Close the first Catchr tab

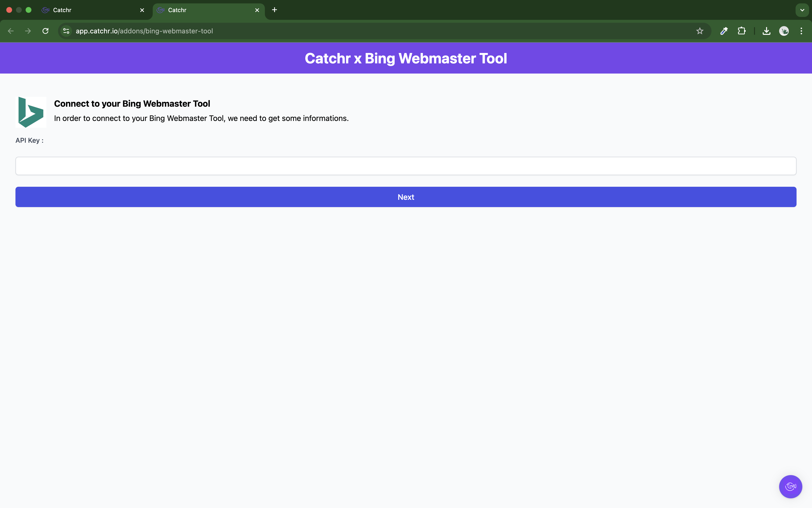click(142, 10)
